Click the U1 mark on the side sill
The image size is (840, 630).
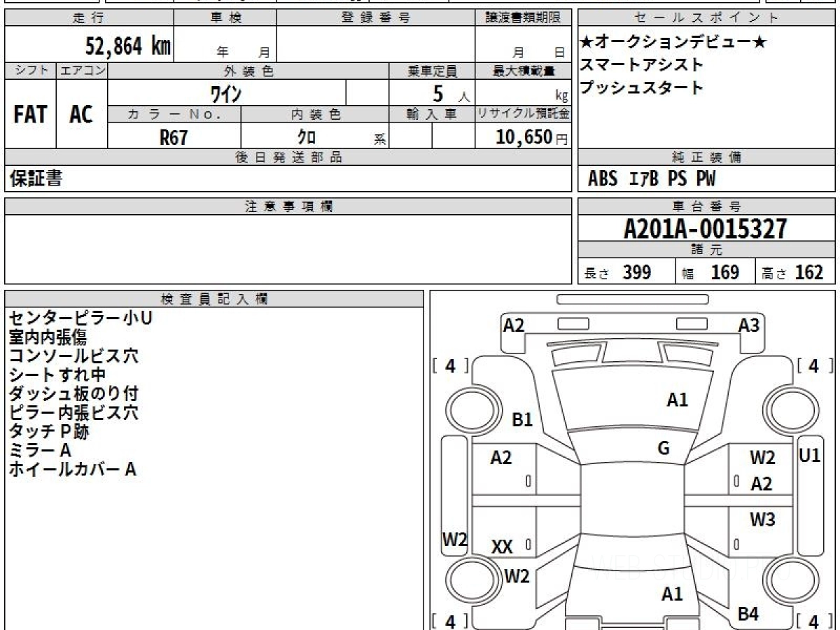(809, 455)
